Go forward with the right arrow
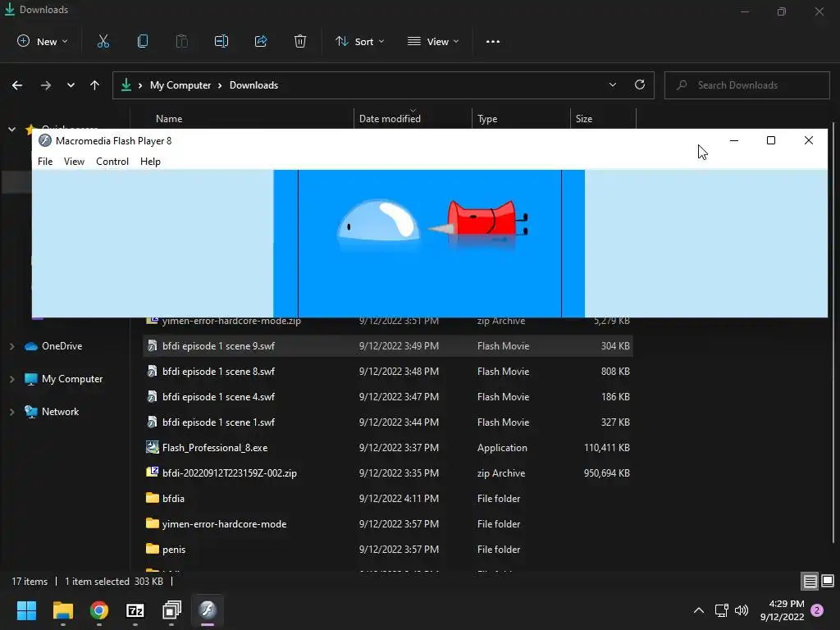 click(46, 85)
